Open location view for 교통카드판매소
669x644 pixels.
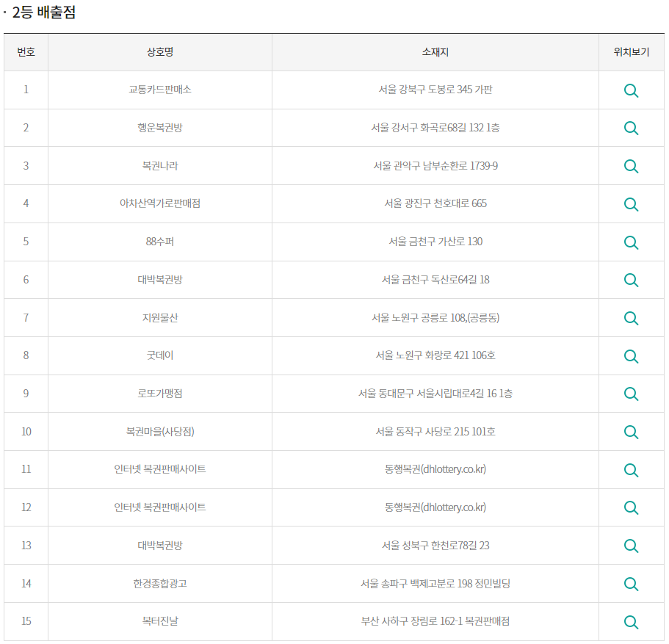click(x=631, y=90)
